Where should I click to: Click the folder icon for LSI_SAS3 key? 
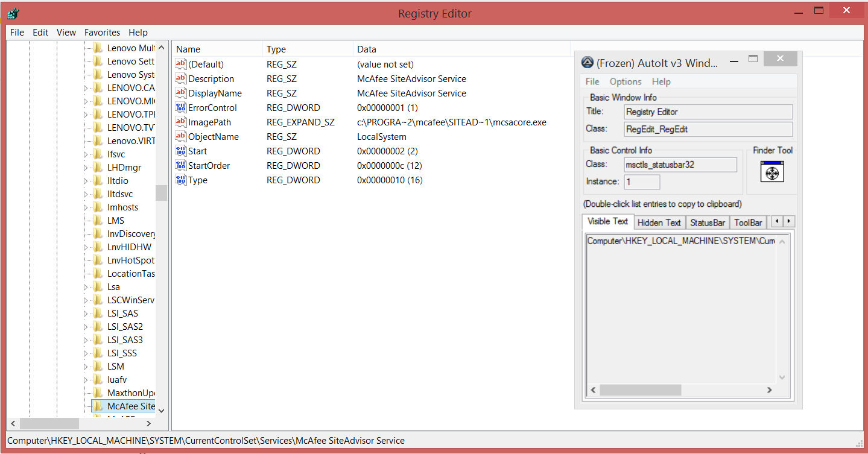tap(98, 339)
